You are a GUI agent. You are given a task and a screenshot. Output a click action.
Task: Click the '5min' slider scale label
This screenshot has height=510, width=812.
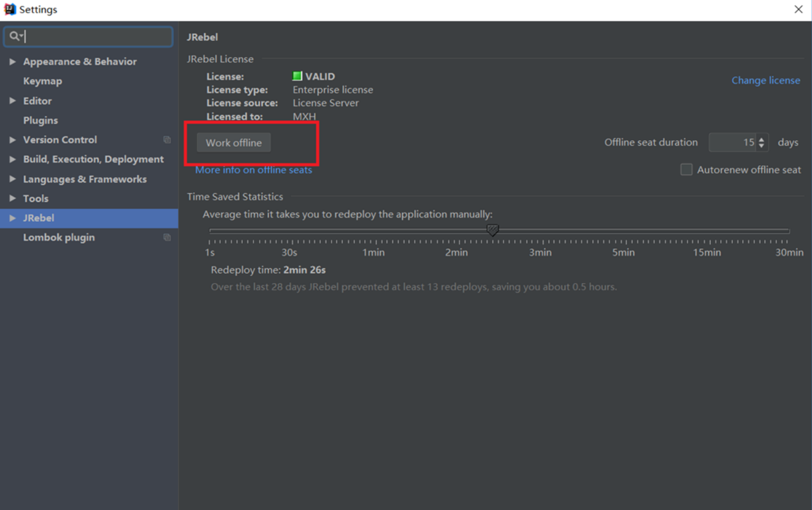click(624, 252)
